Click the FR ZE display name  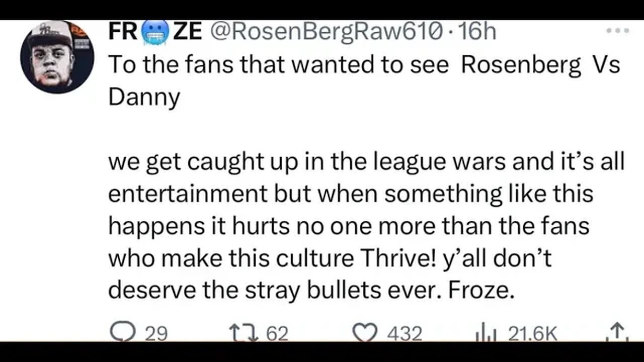(x=155, y=32)
